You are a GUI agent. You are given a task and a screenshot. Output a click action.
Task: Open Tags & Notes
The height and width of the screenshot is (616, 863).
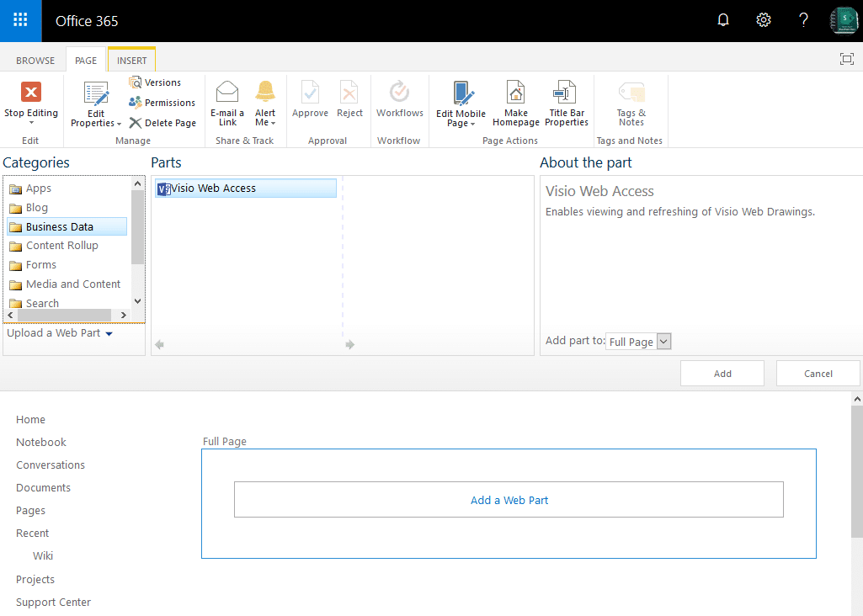pos(631,104)
